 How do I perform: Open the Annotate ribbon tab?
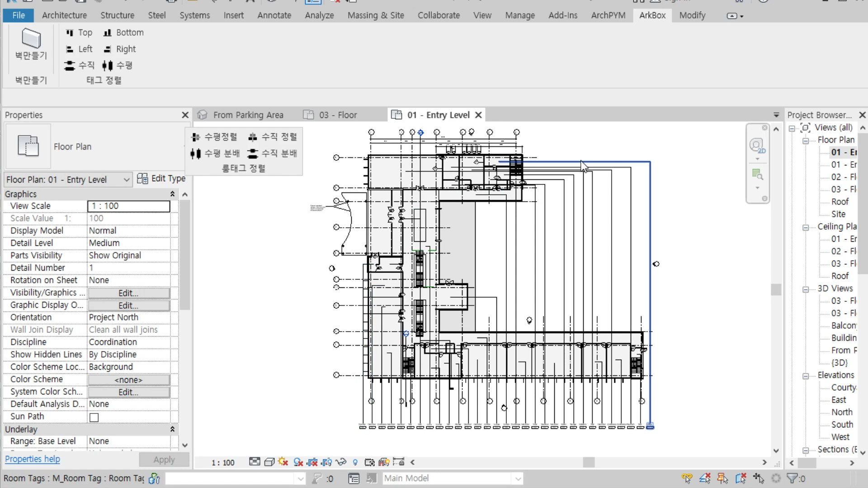click(x=274, y=15)
